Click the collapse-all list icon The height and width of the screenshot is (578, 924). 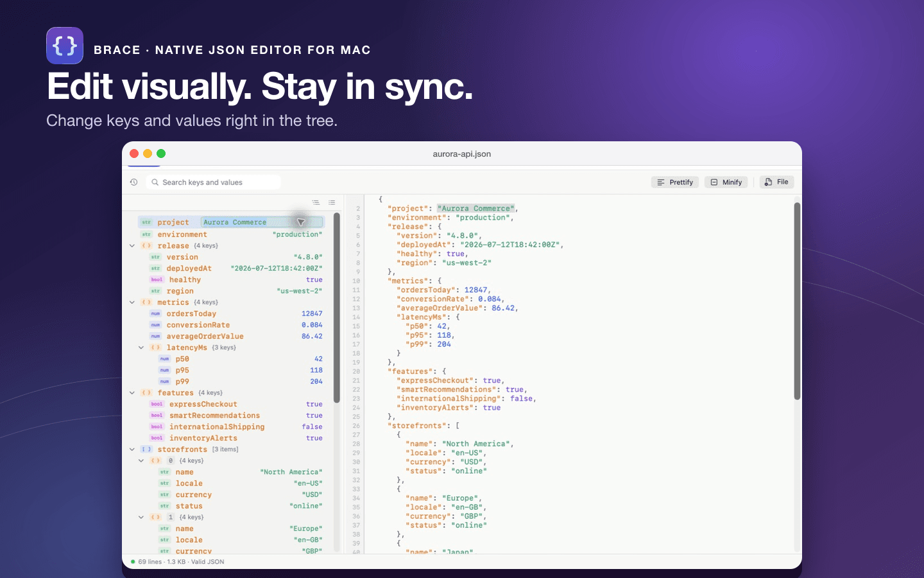pos(332,202)
